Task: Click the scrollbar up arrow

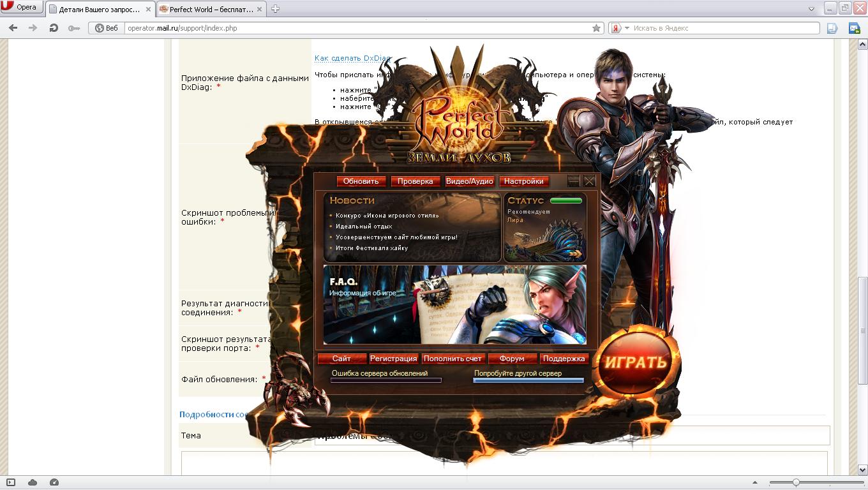Action: coord(863,43)
